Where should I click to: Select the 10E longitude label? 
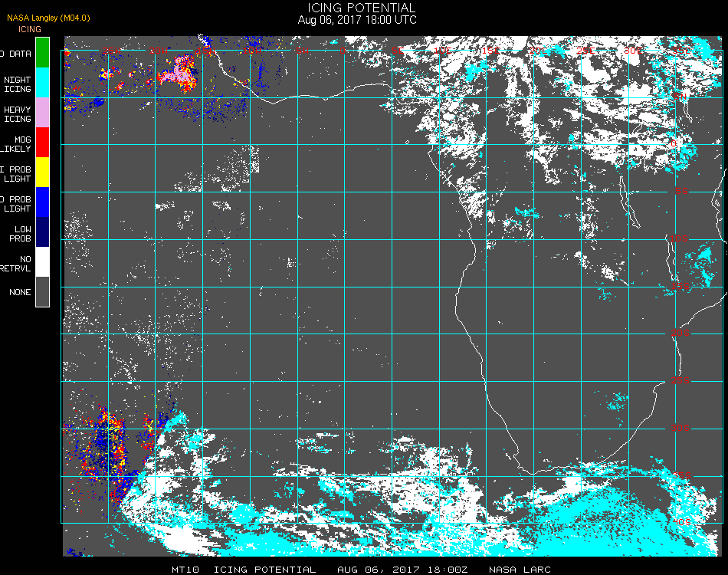(x=442, y=50)
